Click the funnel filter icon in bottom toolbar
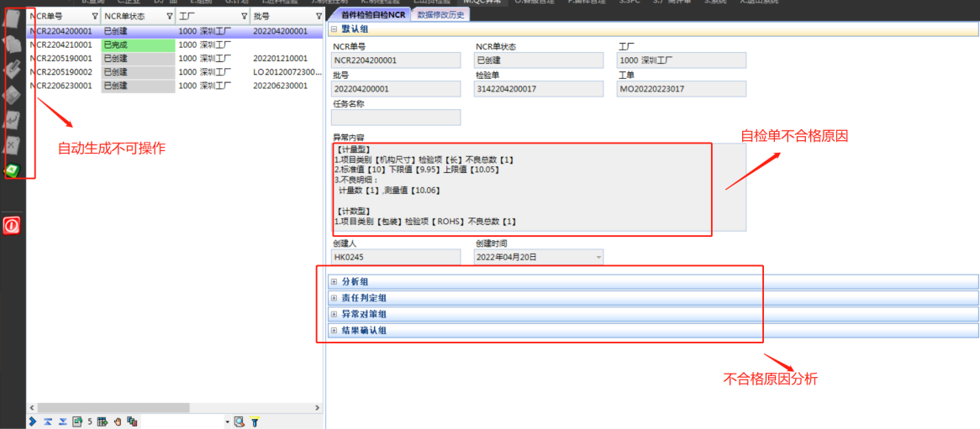Image resolution: width=980 pixels, height=429 pixels. point(255,421)
